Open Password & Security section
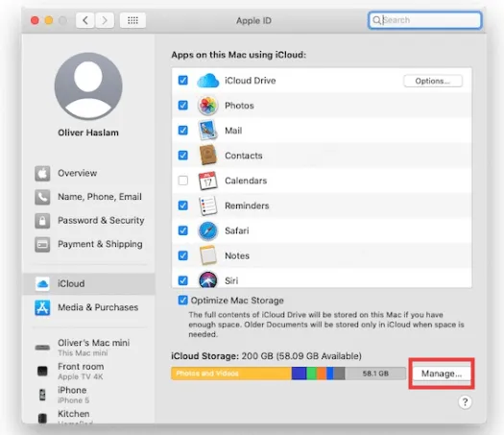This screenshot has height=435, width=504. 88,221
